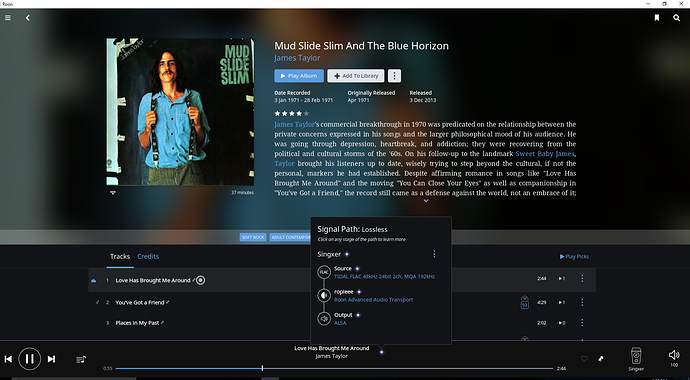This screenshot has width=690, height=380.
Task: Click the album star rating
Action: pos(291,113)
